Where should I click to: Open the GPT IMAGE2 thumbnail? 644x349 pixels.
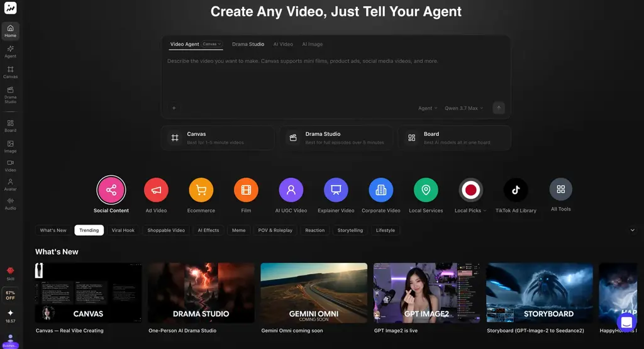click(427, 293)
